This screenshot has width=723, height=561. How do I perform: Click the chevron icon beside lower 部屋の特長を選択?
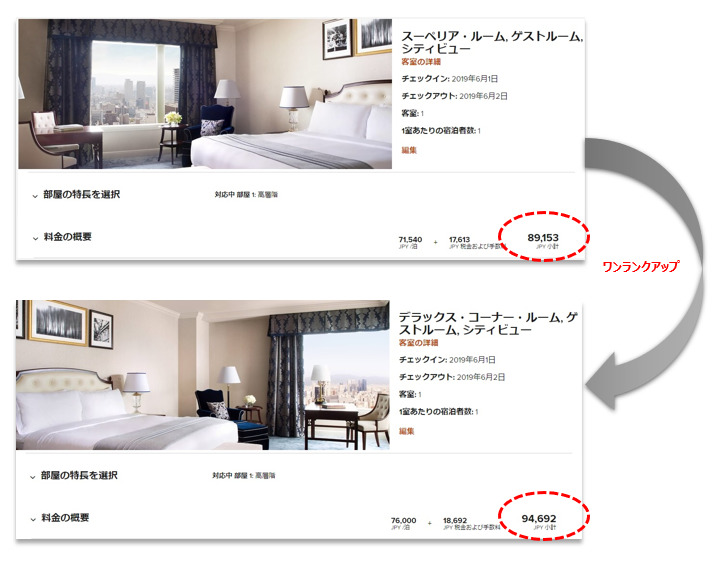tap(32, 477)
